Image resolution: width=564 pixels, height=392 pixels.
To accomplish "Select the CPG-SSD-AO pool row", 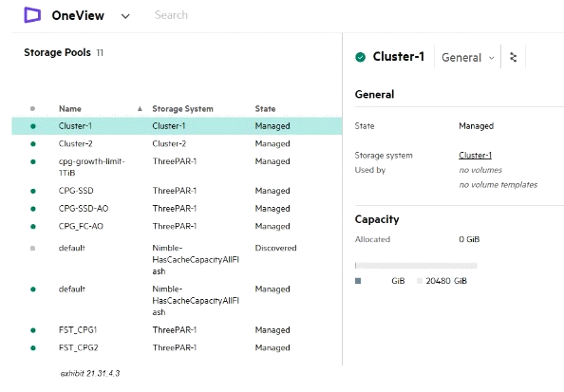I will click(177, 208).
